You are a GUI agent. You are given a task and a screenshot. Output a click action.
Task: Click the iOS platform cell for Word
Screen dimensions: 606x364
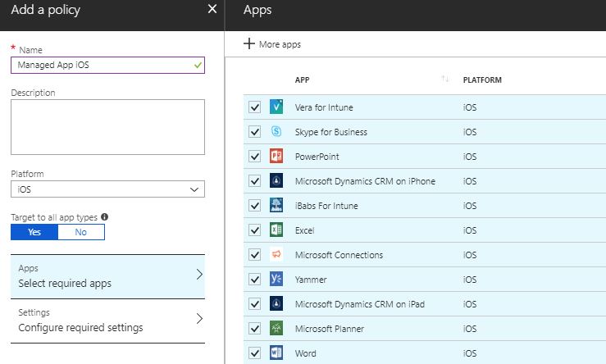pyautogui.click(x=470, y=353)
